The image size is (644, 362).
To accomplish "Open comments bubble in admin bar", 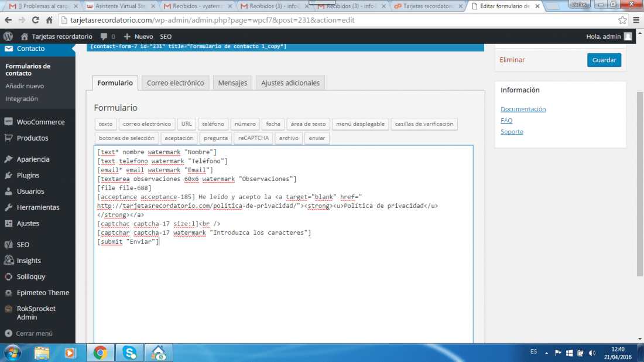I will coord(104,36).
